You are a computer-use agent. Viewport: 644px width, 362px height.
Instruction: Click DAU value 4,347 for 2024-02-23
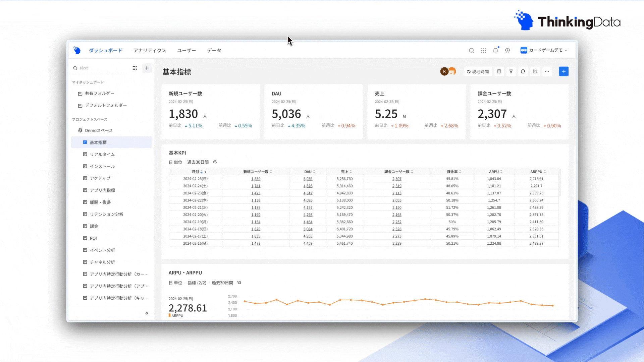[x=308, y=193]
